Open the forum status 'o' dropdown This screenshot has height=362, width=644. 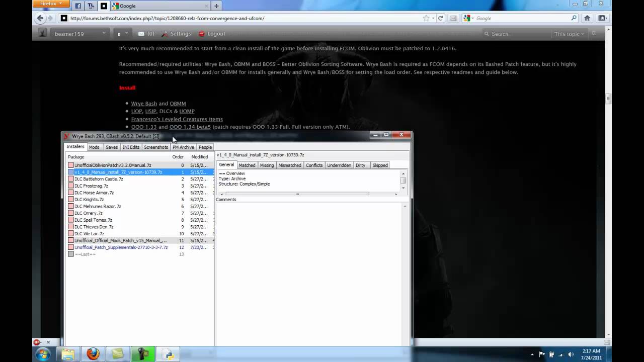click(123, 34)
